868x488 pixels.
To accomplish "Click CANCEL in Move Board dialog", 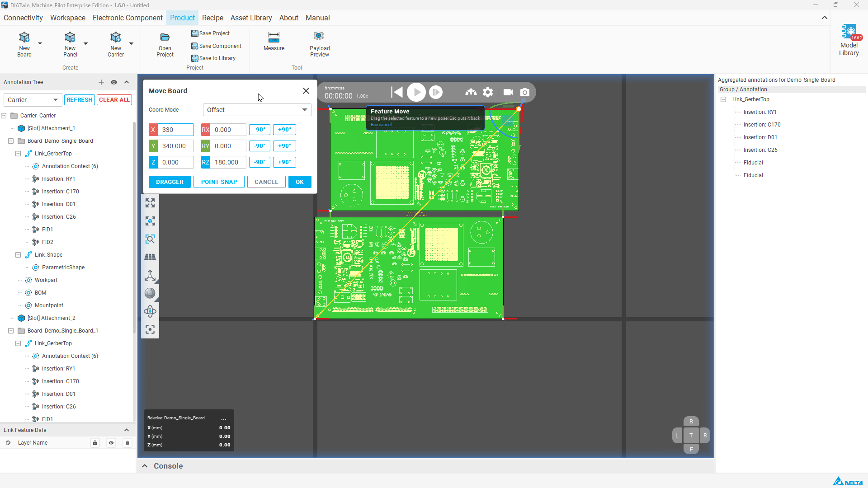I will pos(266,182).
